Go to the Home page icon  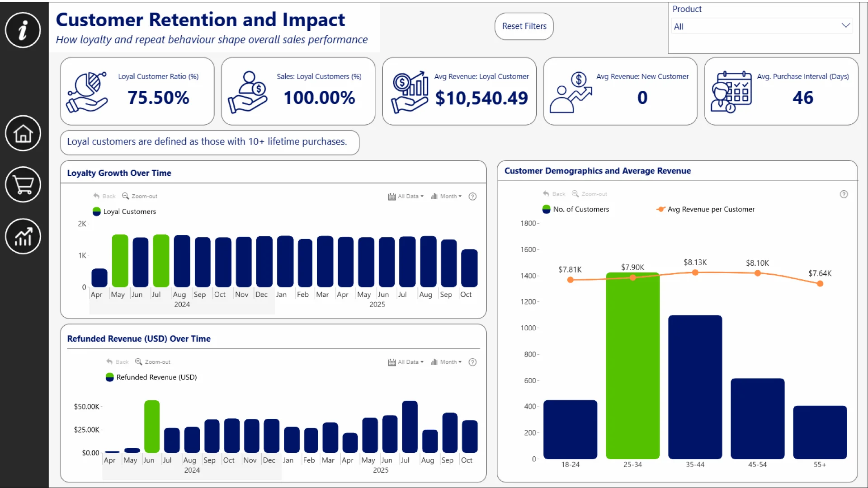23,133
